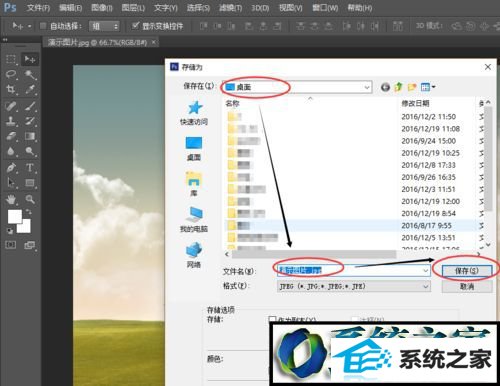Image resolution: width=500 pixels, height=386 pixels.
Task: Select the Pen tool
Action: [x=11, y=167]
